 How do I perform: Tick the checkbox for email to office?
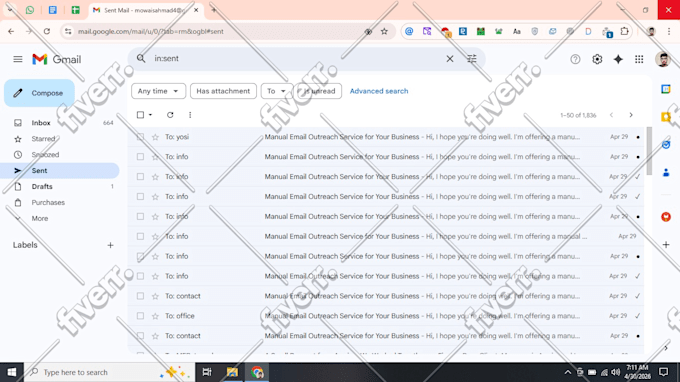pos(140,316)
